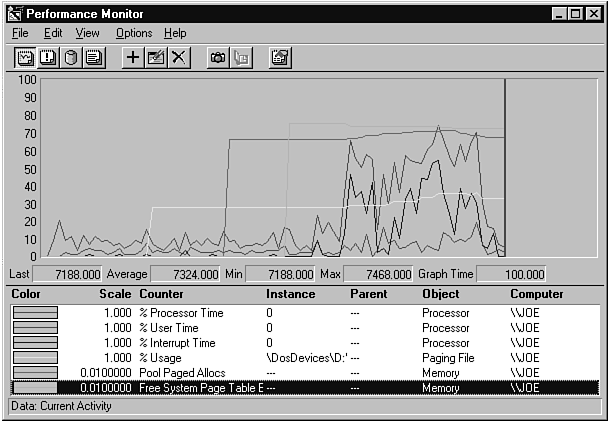Click the Graph Time value field
Viewport: 609px width, 423px height.
pos(510,274)
